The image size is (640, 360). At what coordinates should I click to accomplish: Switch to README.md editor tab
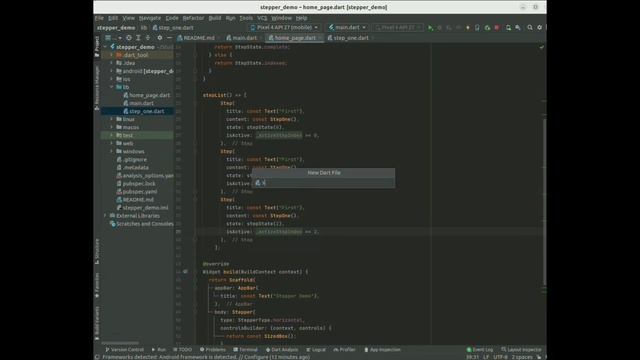click(x=199, y=38)
